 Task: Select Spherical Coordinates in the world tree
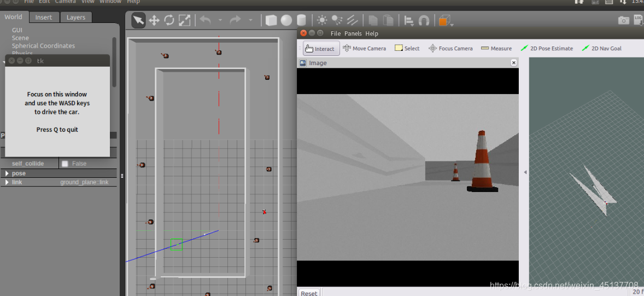[44, 45]
